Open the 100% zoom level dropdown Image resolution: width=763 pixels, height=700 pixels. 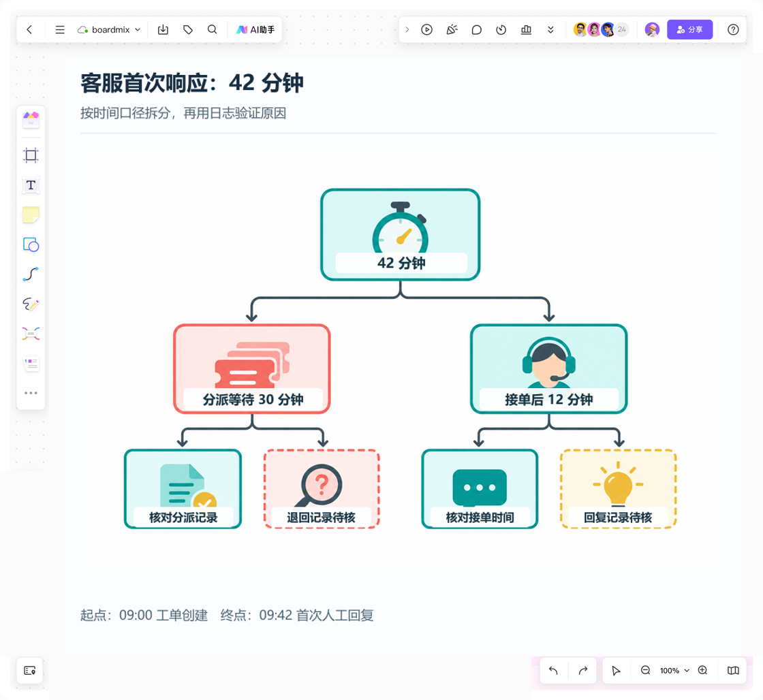(x=674, y=670)
